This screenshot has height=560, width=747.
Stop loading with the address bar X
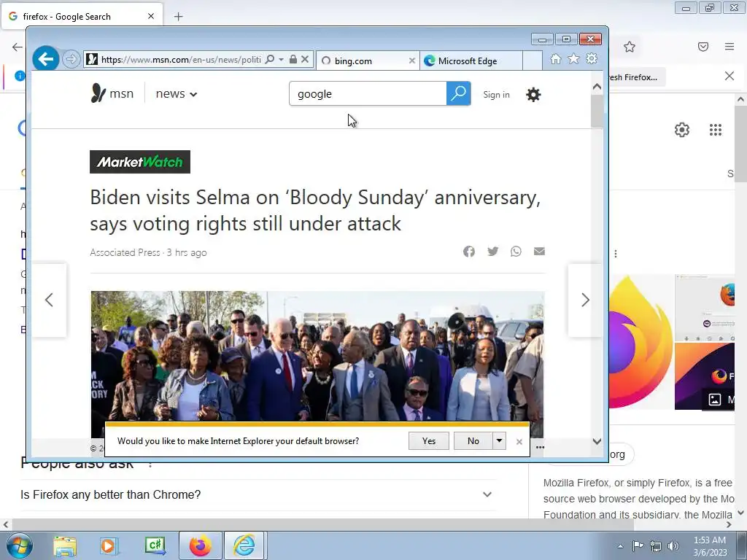click(x=305, y=60)
